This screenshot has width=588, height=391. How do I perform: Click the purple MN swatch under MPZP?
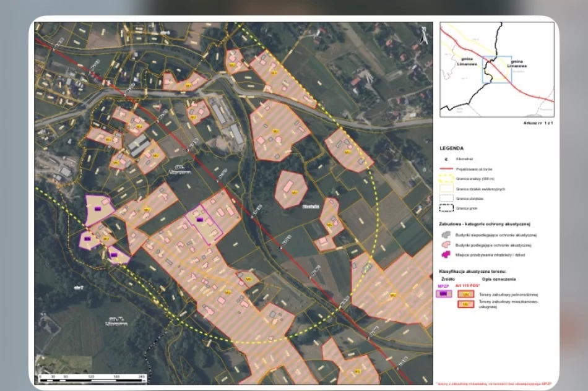point(444,294)
